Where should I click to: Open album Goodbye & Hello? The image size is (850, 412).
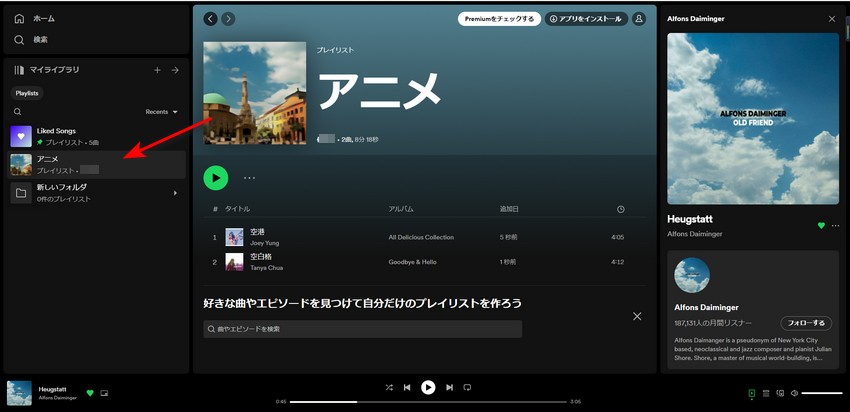tap(413, 262)
